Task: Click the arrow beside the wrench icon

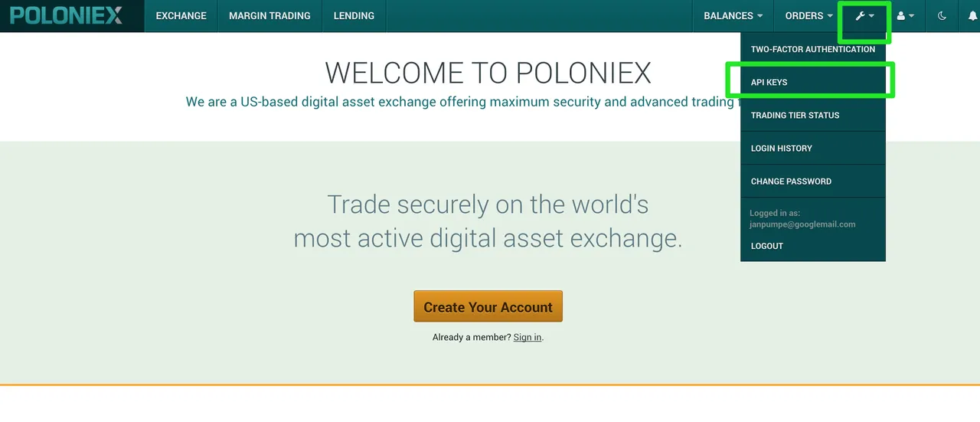Action: click(x=871, y=16)
